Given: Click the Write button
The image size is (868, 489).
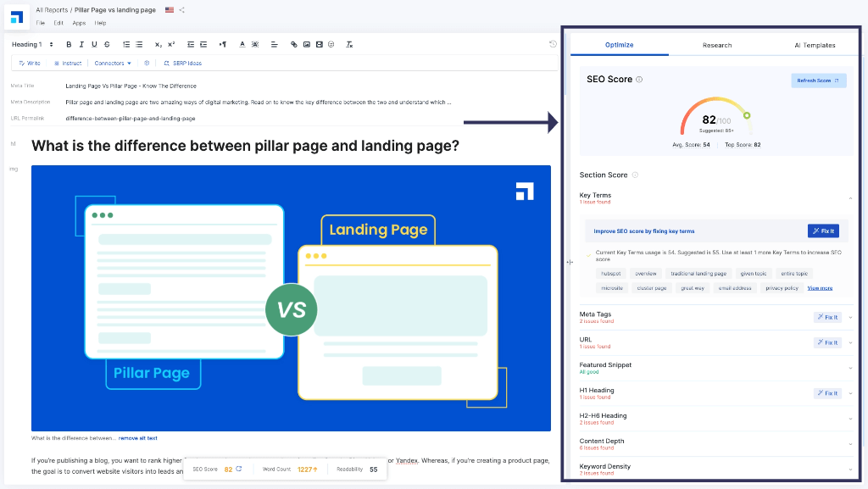Looking at the screenshot, I should coord(30,63).
